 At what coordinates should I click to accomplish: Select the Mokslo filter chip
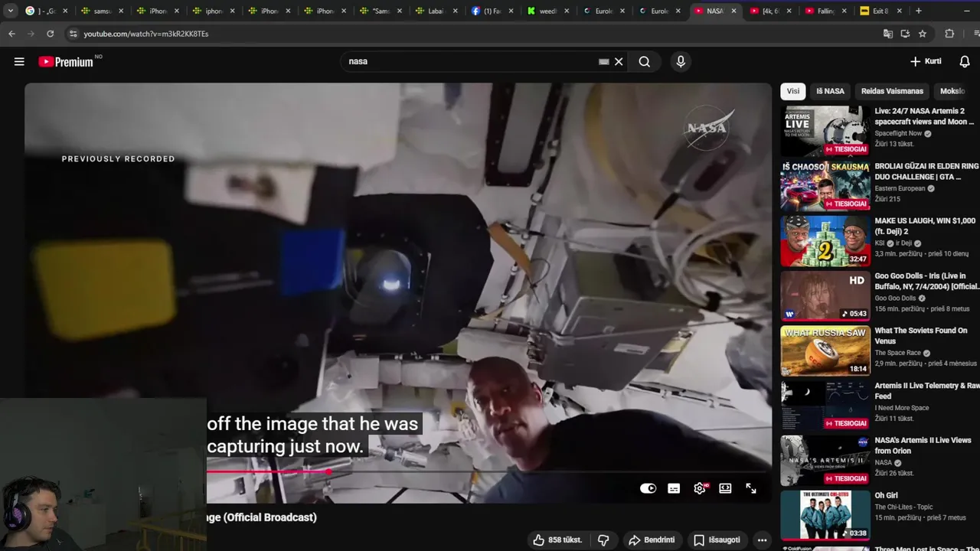coord(952,91)
